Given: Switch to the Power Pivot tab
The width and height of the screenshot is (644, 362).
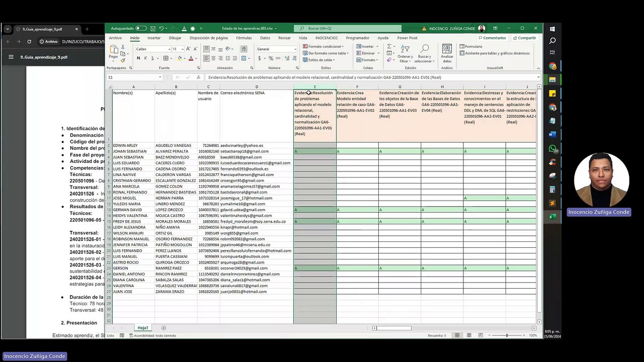Looking at the screenshot, I should (x=407, y=38).
